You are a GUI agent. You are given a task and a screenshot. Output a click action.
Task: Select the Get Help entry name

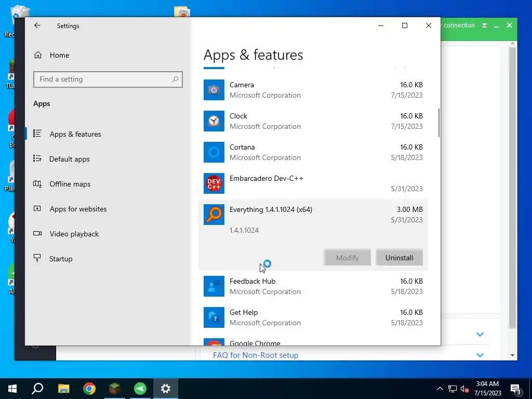[x=244, y=312]
